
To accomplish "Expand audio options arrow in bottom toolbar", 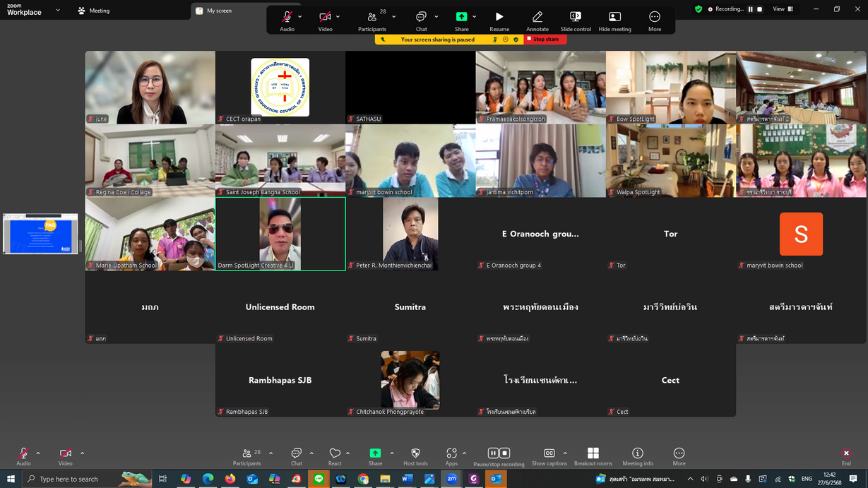I will click(38, 453).
